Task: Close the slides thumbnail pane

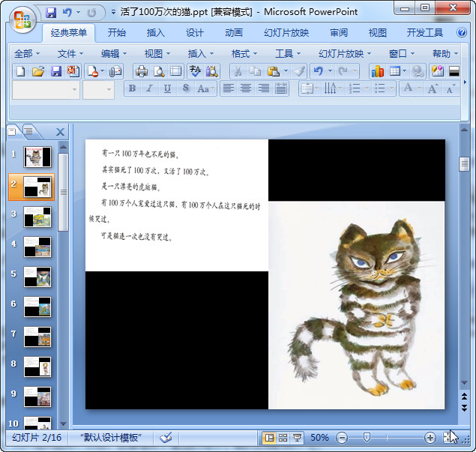Action: pyautogui.click(x=60, y=132)
